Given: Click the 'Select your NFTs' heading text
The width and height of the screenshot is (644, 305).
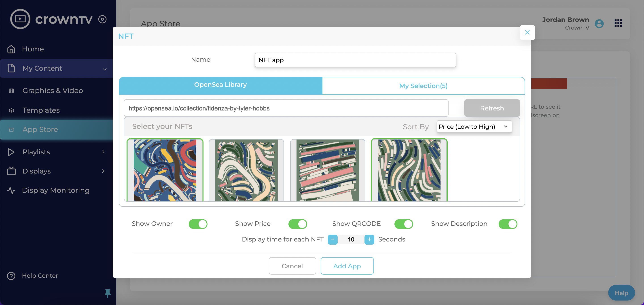Looking at the screenshot, I should point(162,127).
